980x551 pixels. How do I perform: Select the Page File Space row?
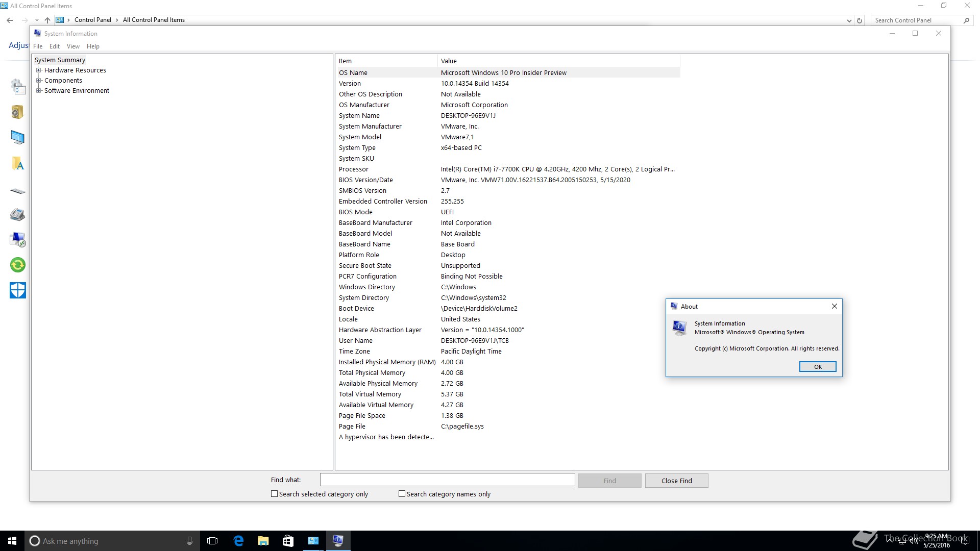tap(508, 416)
